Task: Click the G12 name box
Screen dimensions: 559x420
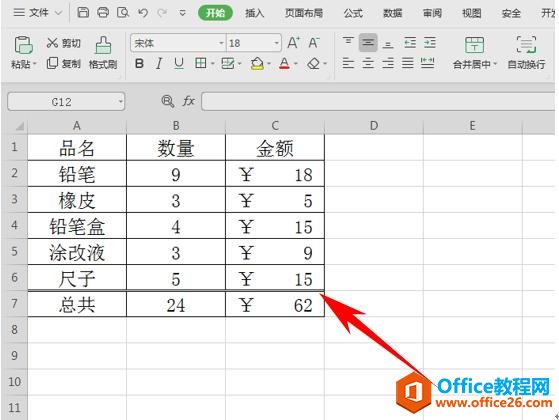Action: click(x=66, y=102)
